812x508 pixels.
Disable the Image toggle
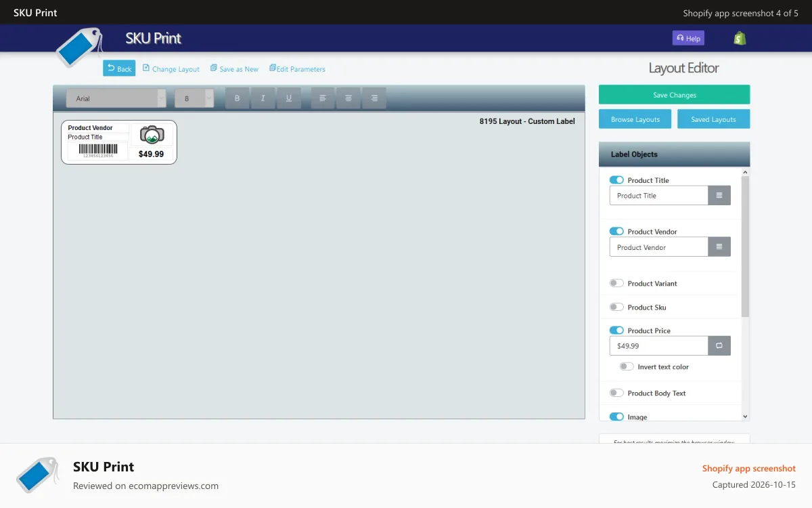pyautogui.click(x=616, y=417)
